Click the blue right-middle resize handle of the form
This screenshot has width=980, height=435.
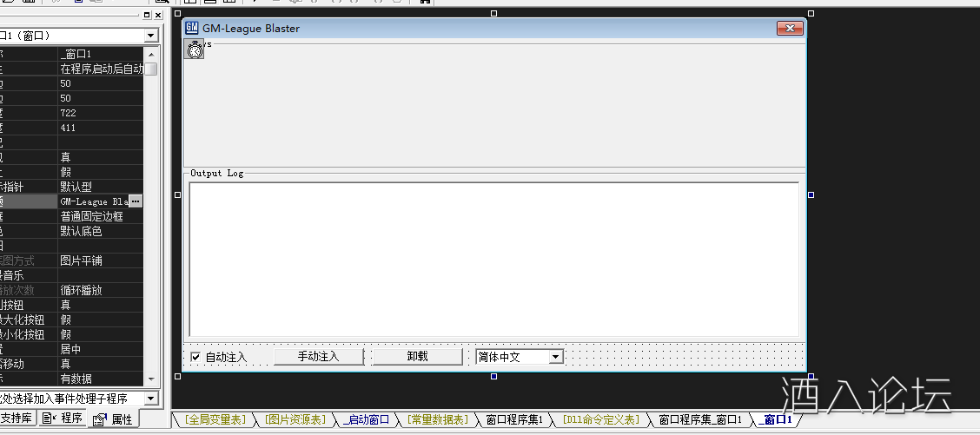tap(811, 195)
